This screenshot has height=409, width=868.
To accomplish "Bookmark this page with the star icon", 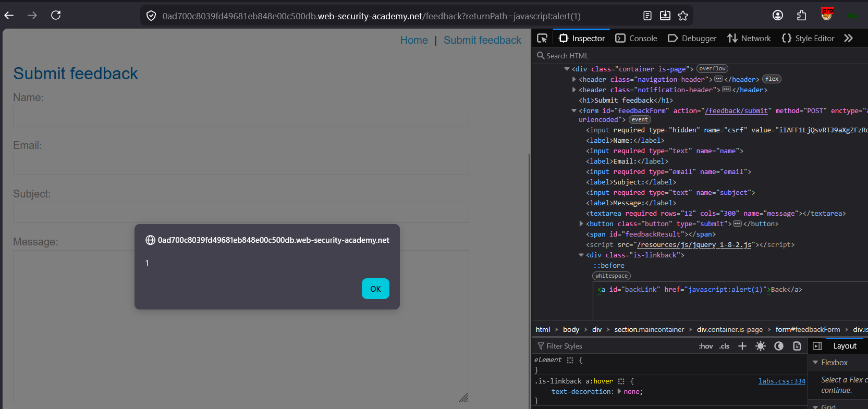I will (x=683, y=16).
